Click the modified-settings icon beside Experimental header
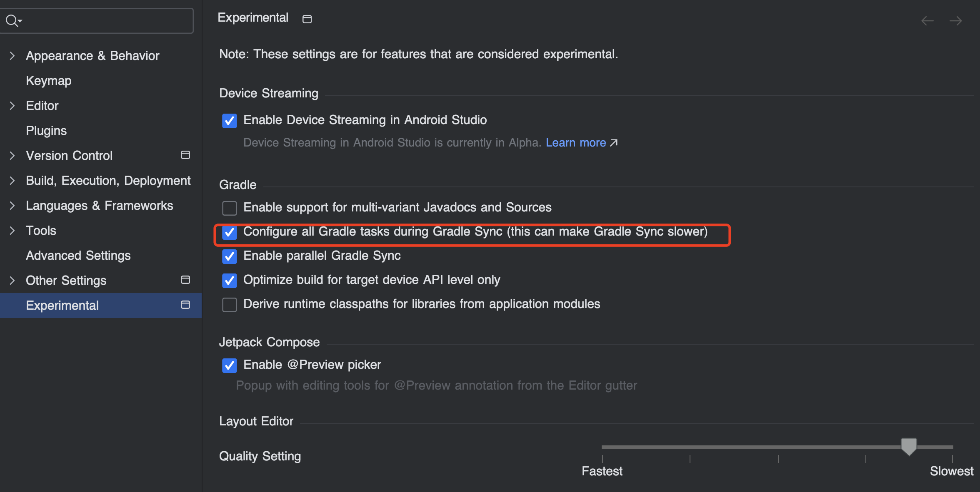This screenshot has height=492, width=980. point(307,18)
